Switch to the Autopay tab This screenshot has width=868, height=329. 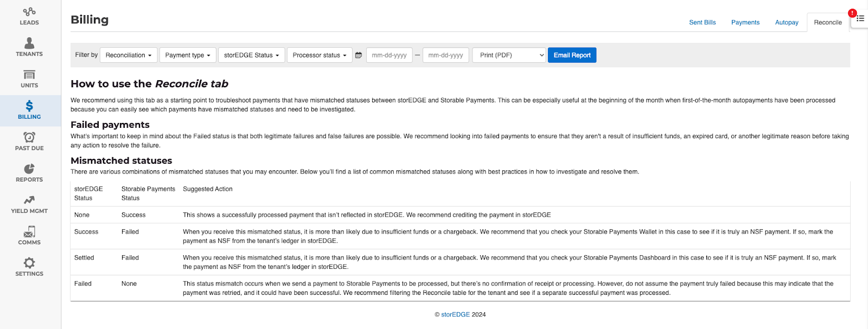tap(787, 22)
